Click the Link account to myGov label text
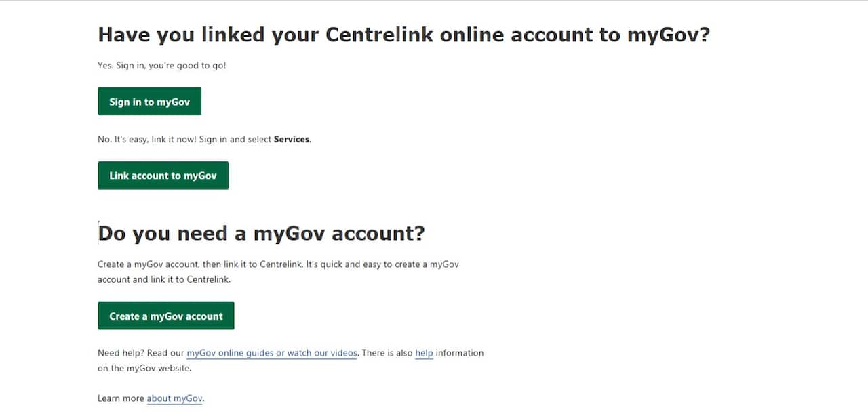 click(163, 175)
